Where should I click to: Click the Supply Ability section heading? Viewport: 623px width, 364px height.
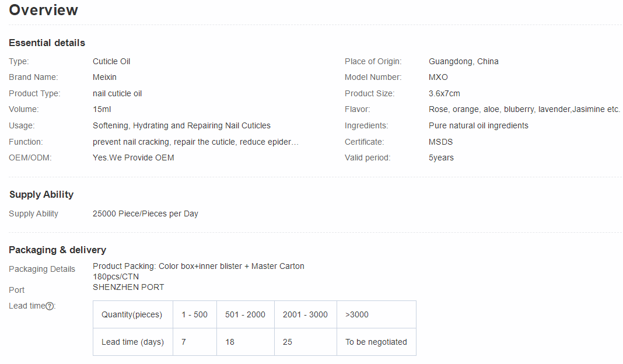pyautogui.click(x=41, y=194)
